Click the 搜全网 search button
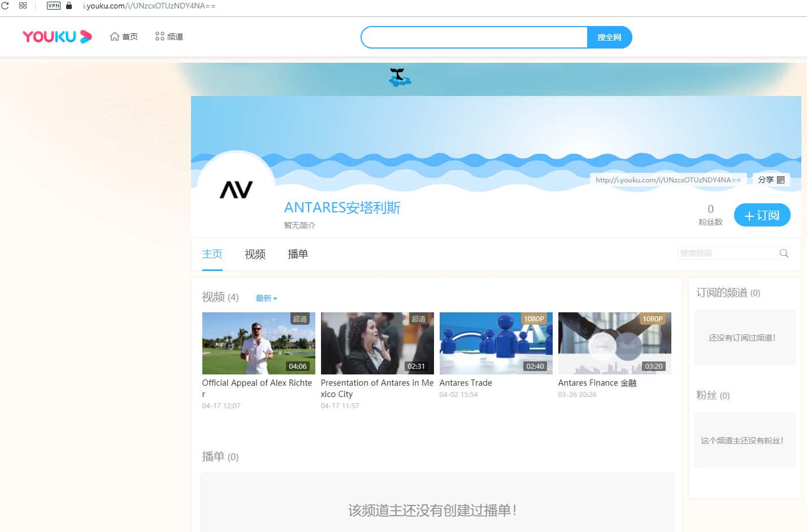This screenshot has width=807, height=532. (609, 37)
